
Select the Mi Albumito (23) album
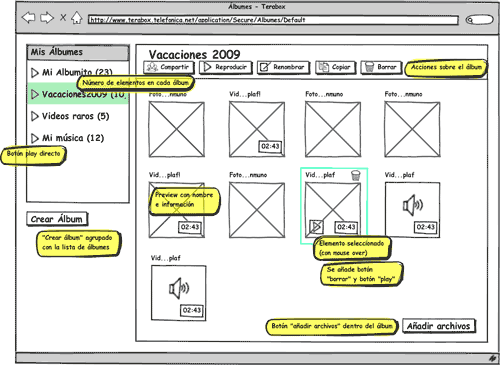tap(77, 72)
